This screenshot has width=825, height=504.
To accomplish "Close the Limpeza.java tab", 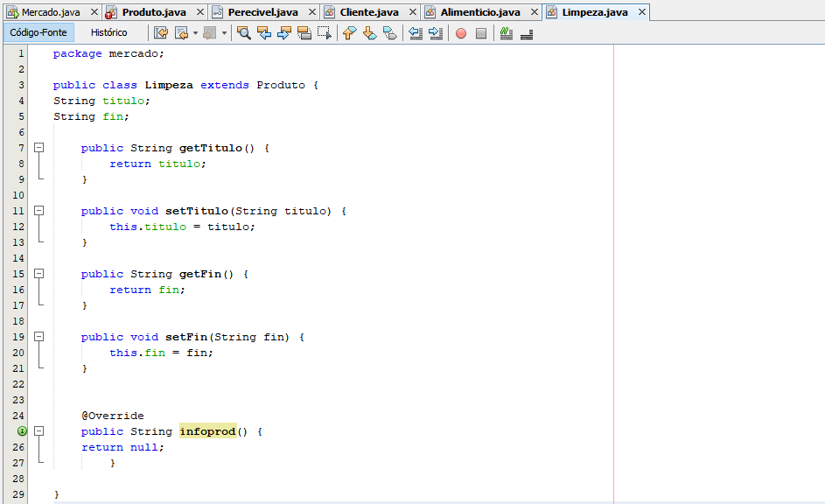I will [x=642, y=11].
